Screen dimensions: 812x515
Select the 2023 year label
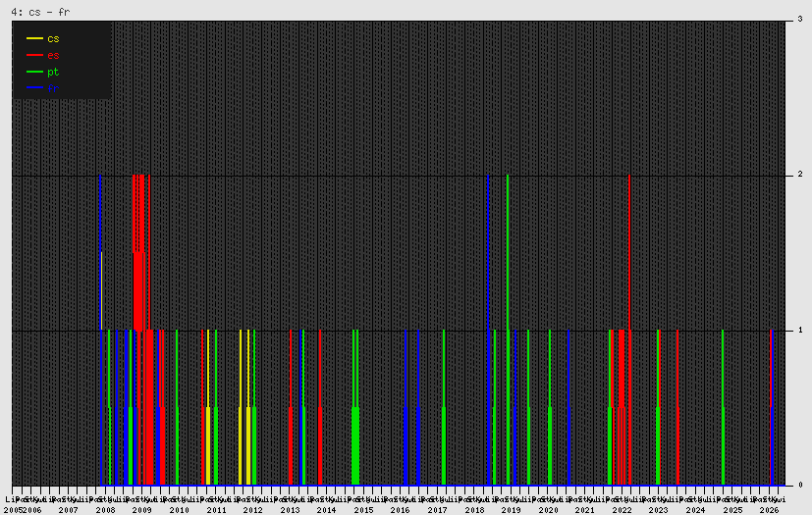pyautogui.click(x=659, y=510)
